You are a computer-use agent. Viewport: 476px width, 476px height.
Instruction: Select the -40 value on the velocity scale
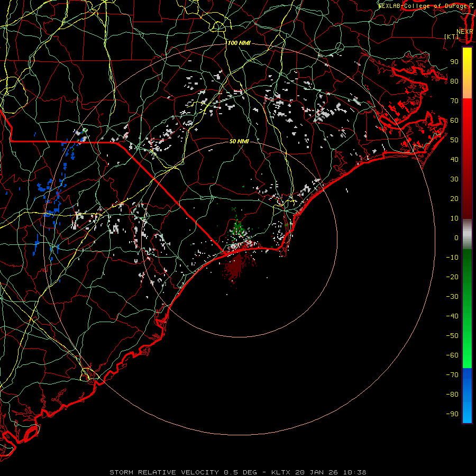(x=452, y=316)
